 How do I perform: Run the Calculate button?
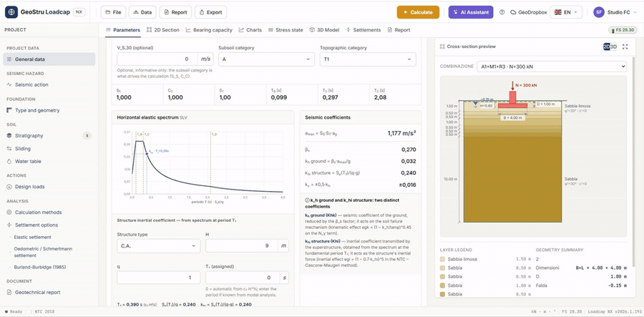click(418, 12)
